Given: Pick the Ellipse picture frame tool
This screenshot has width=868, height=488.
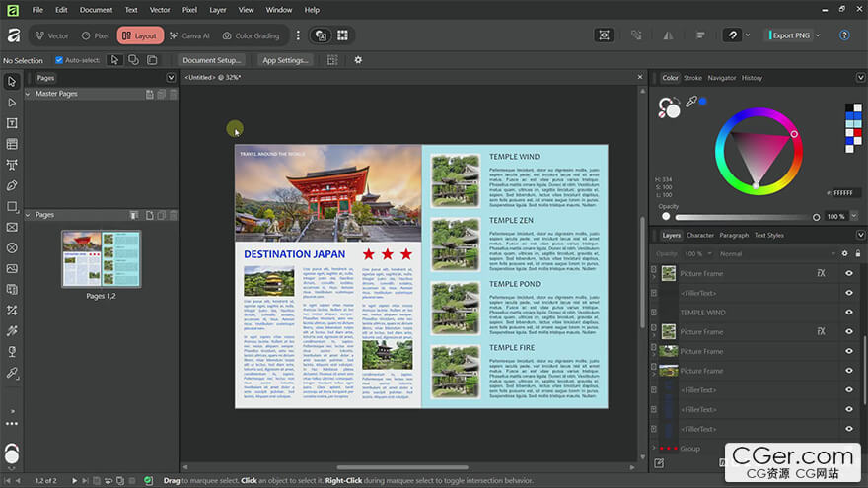Looking at the screenshot, I should [12, 247].
